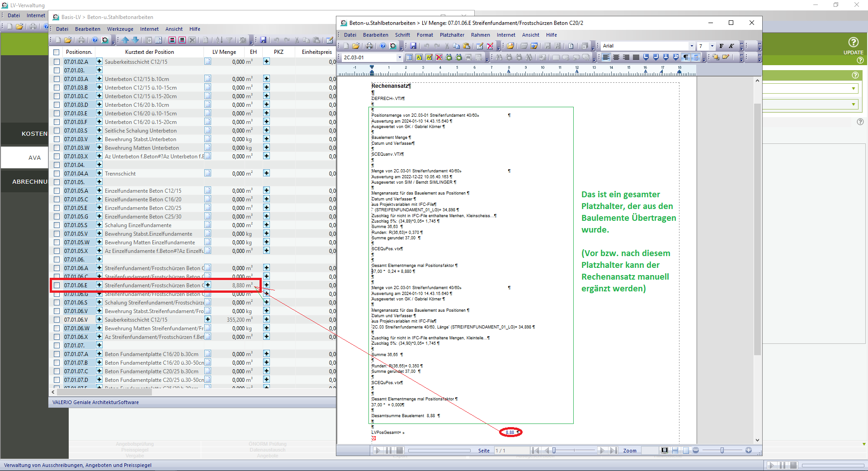Center-align text using the alignment icon

(x=616, y=57)
